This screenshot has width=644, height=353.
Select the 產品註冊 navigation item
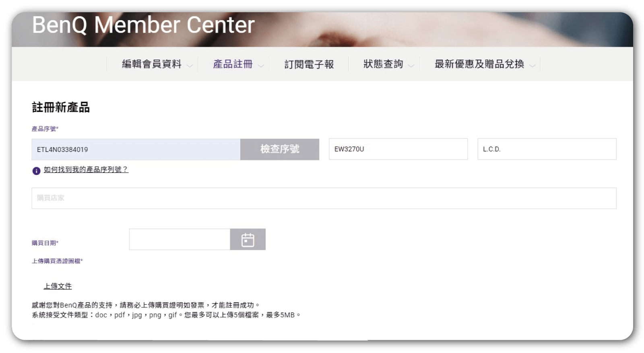tap(233, 64)
